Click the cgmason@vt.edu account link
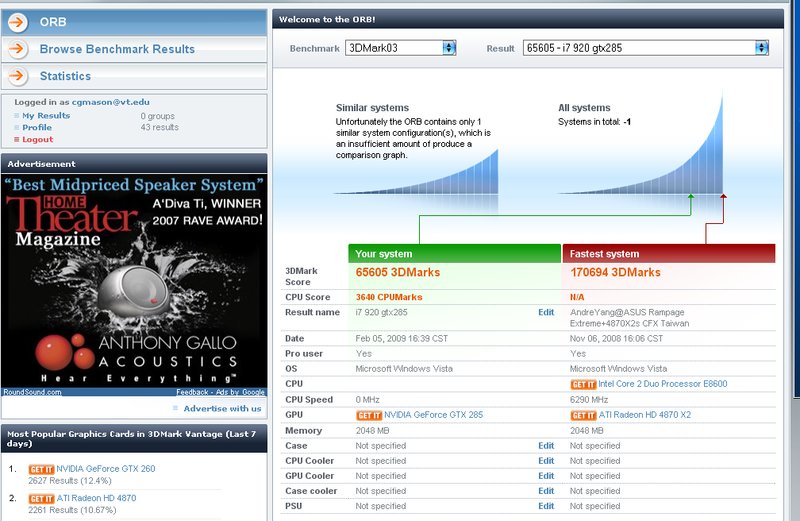 pos(111,102)
